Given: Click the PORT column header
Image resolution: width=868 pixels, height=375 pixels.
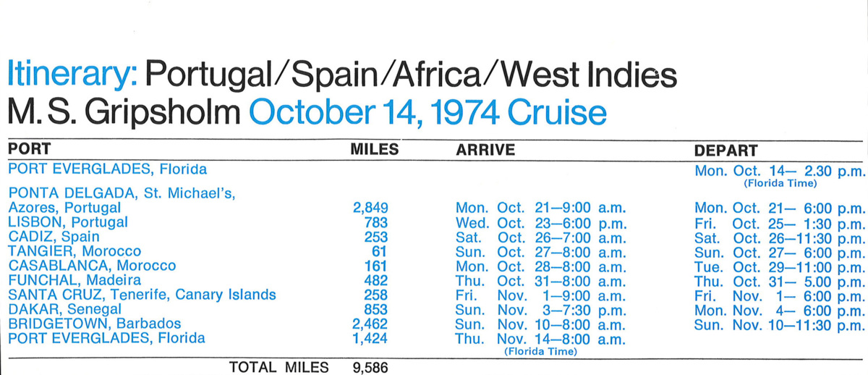Looking at the screenshot, I should point(30,151).
